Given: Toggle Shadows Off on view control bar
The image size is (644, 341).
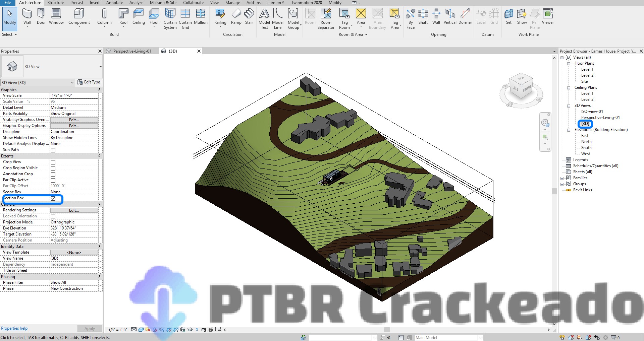Looking at the screenshot, I should pyautogui.click(x=155, y=330).
